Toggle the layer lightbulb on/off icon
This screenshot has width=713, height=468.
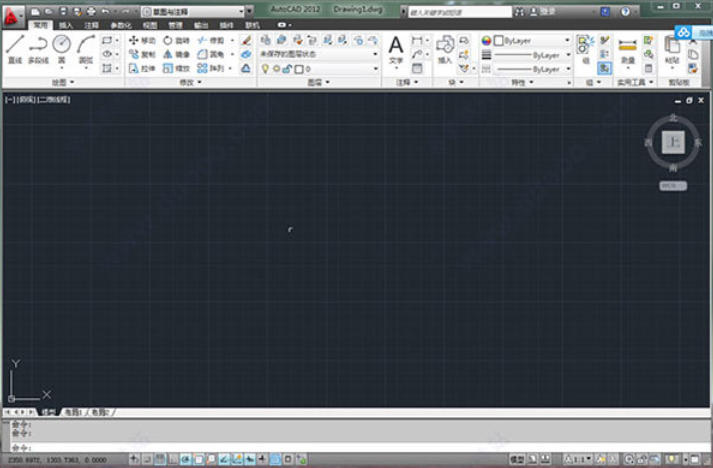[265, 69]
